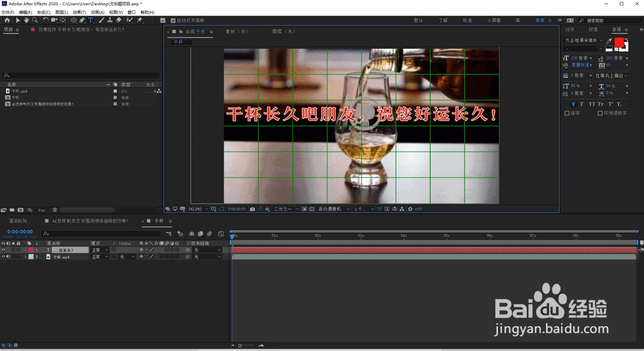Select 小屏幕 workspace
This screenshot has width=644, height=351.
[x=494, y=20]
